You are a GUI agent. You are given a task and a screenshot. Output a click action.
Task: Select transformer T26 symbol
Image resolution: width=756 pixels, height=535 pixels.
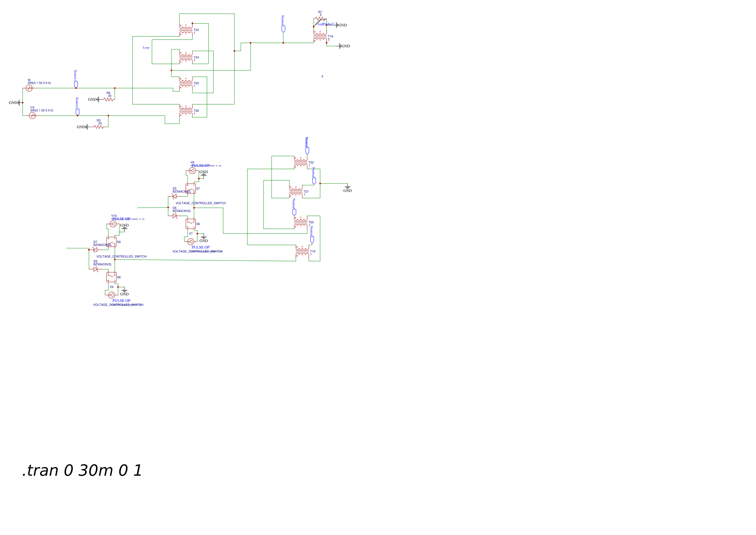(186, 111)
